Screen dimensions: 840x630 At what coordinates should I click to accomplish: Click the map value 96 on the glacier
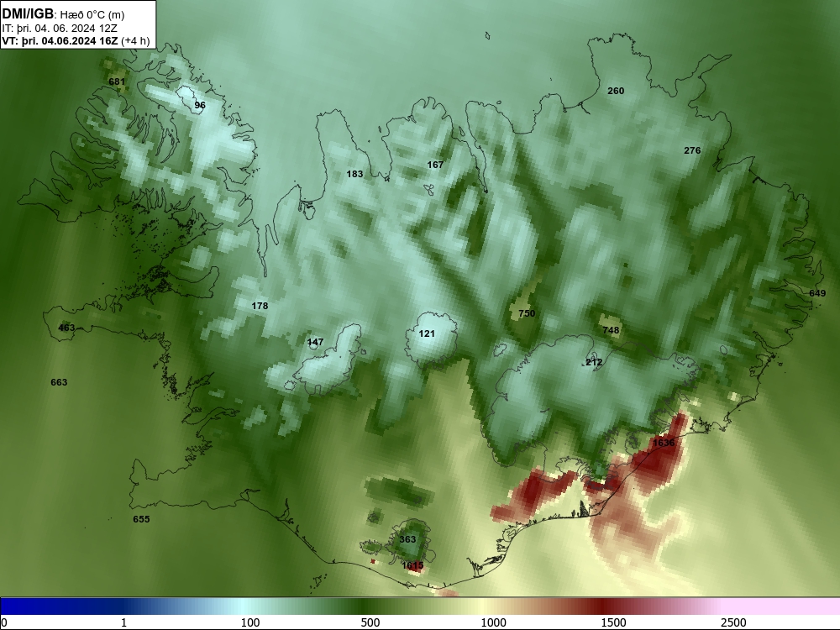click(x=200, y=105)
